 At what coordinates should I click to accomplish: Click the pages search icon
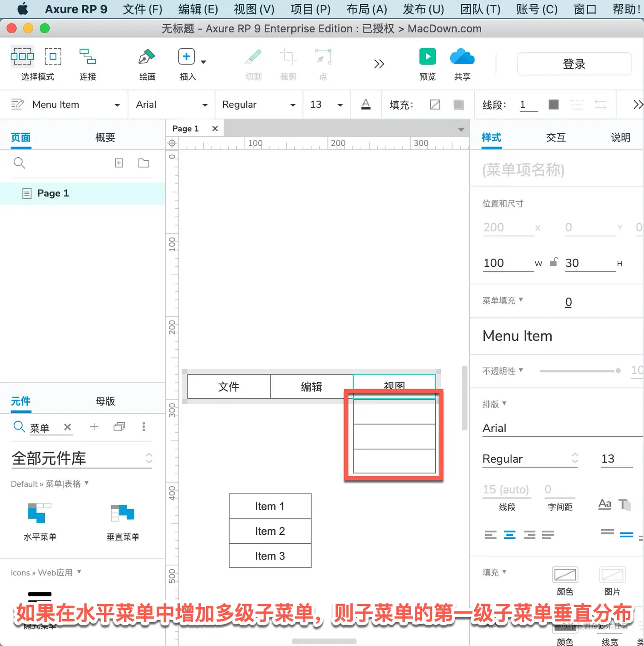point(19,163)
